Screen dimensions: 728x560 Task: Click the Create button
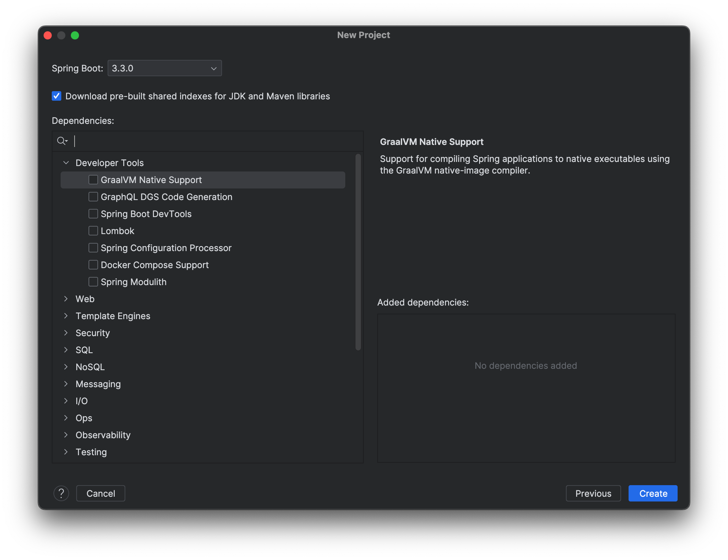[653, 494]
